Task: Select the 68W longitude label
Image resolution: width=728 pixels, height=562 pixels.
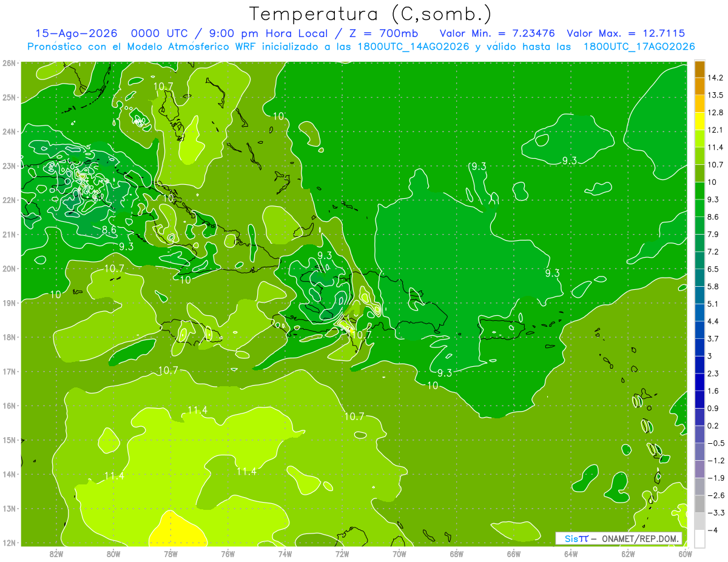Action: 456,554
